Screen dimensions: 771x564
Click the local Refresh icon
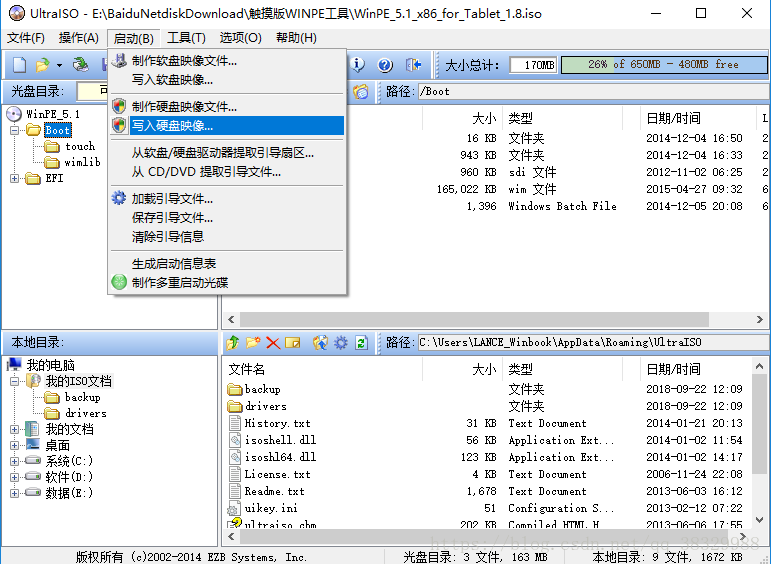tap(361, 342)
